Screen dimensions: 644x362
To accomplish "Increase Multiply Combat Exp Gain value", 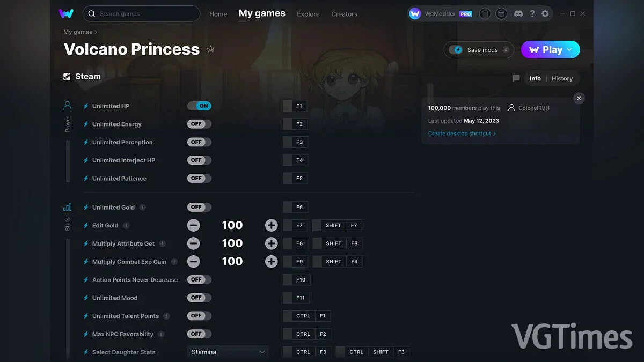I will click(x=272, y=262).
